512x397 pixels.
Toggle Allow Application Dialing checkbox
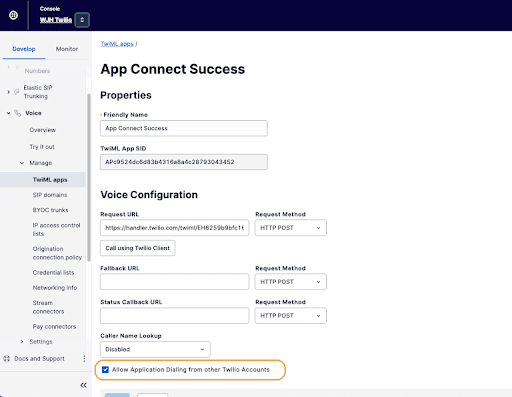point(105,370)
